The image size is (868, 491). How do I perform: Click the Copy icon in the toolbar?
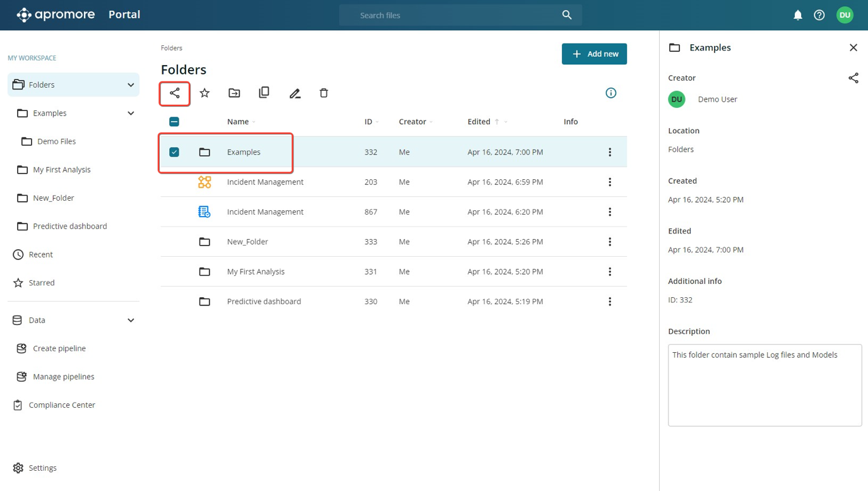264,93
